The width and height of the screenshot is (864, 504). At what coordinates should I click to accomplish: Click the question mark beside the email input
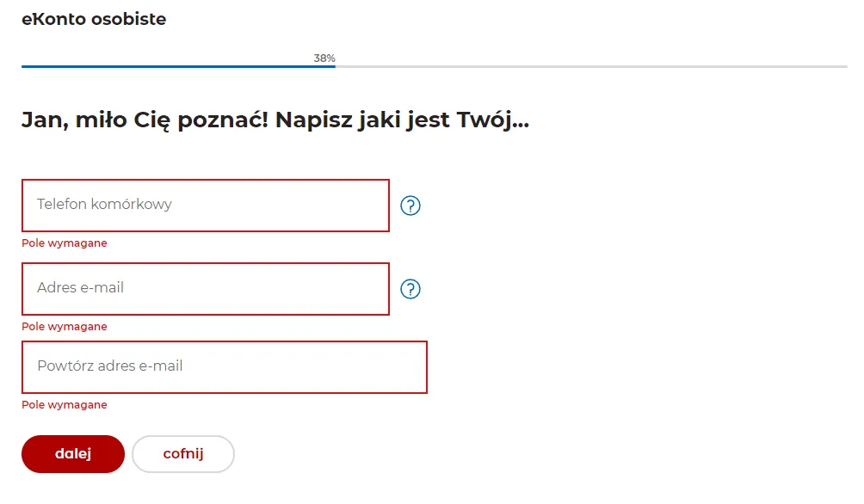[410, 289]
